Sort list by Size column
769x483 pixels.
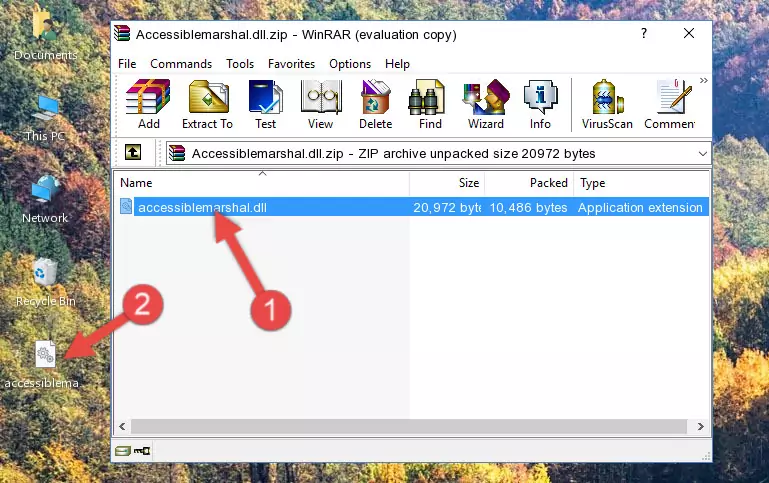[x=447, y=182]
